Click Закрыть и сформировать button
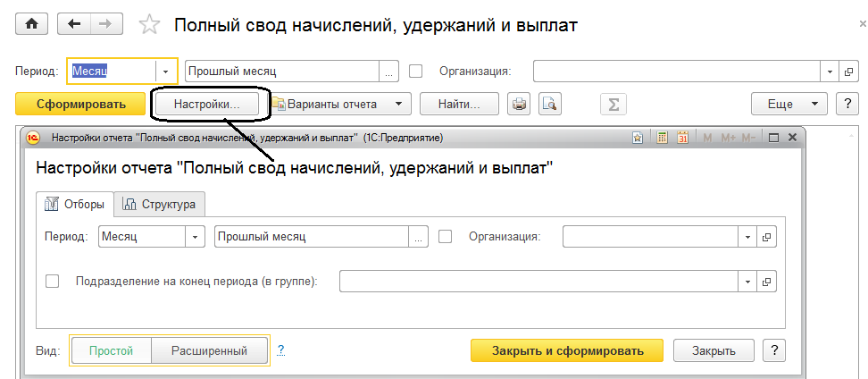 pos(568,350)
